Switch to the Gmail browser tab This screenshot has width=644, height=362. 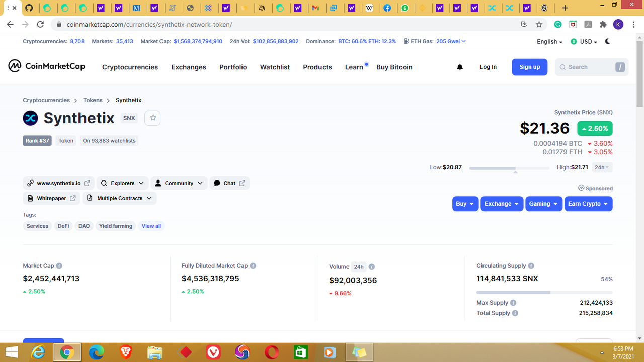(x=315, y=8)
